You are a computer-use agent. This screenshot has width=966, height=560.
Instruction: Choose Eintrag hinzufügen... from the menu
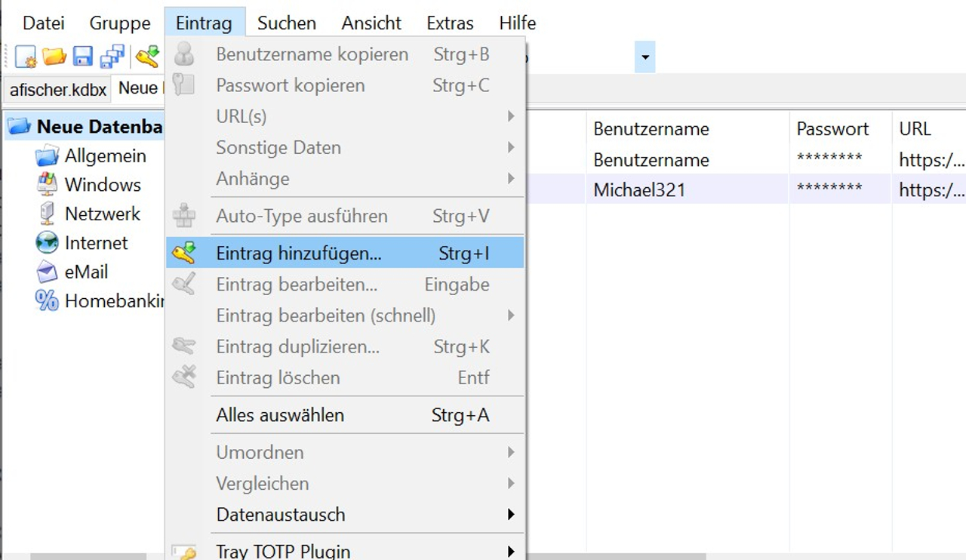(345, 254)
